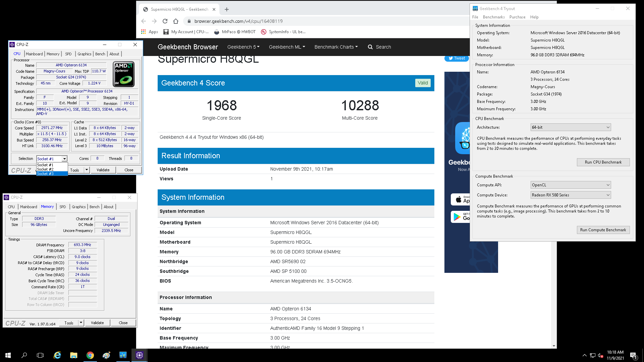Open the Mainboard tab in top CPU-Z
Image resolution: width=644 pixels, height=362 pixels.
pos(34,54)
